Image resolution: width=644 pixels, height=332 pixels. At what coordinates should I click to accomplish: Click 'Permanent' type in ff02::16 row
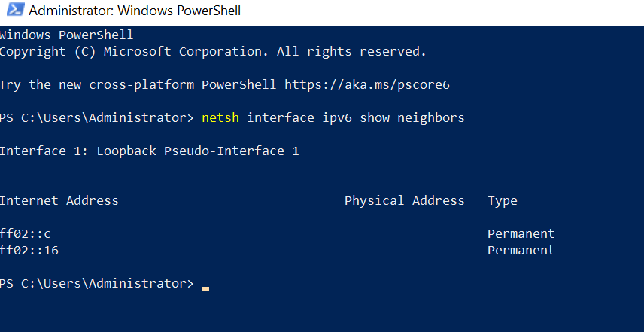521,250
